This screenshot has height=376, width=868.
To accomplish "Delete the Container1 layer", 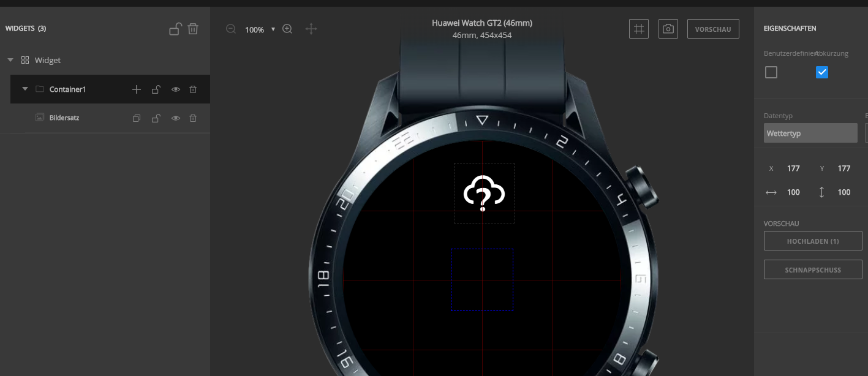I will (x=193, y=89).
